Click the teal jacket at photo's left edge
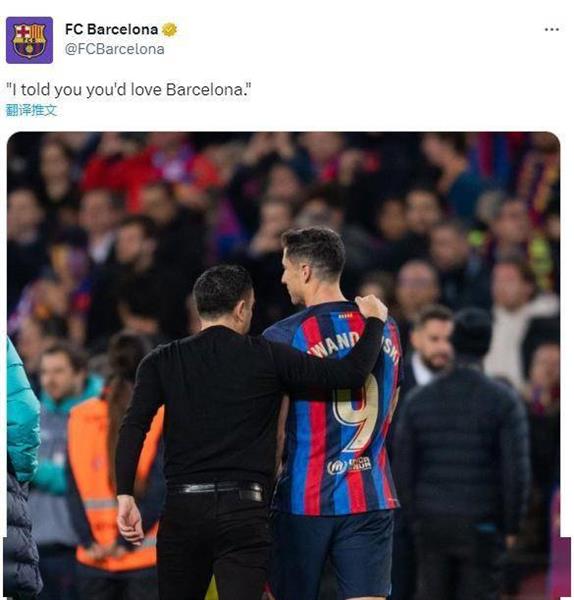Image resolution: width=574 pixels, height=600 pixels. [22, 413]
